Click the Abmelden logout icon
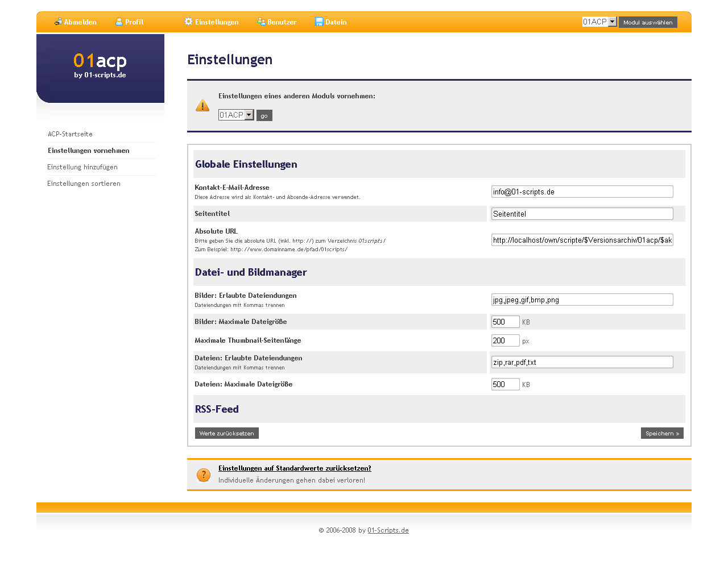Image resolution: width=728 pixels, height=582 pixels. coord(58,22)
